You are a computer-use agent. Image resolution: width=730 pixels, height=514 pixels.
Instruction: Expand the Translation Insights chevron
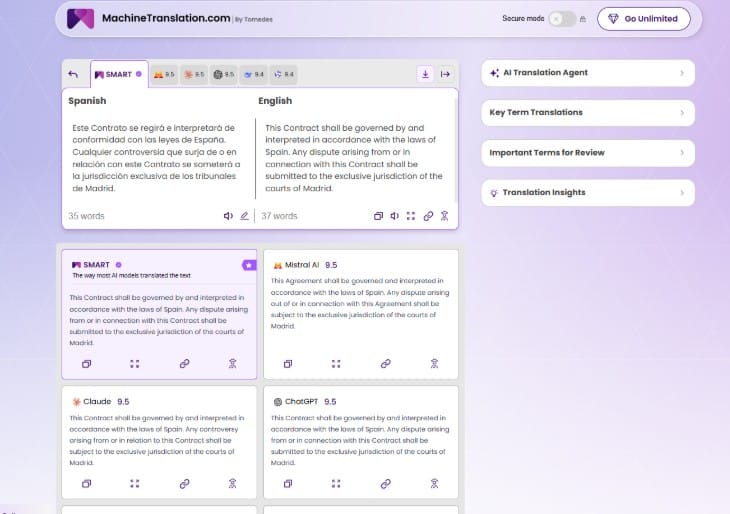point(682,193)
